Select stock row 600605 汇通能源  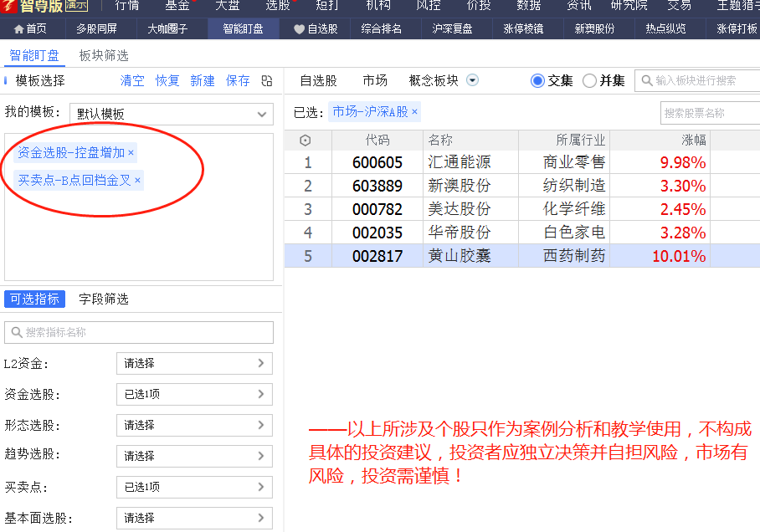tap(522, 162)
